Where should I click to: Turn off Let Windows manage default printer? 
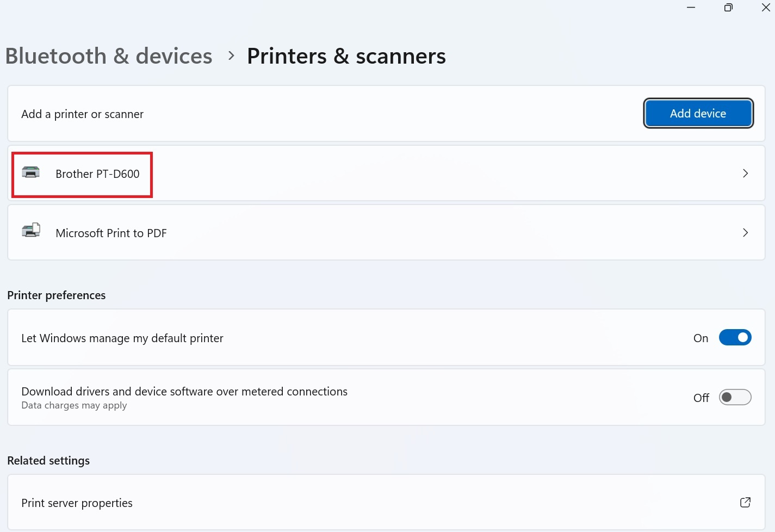[x=735, y=338]
